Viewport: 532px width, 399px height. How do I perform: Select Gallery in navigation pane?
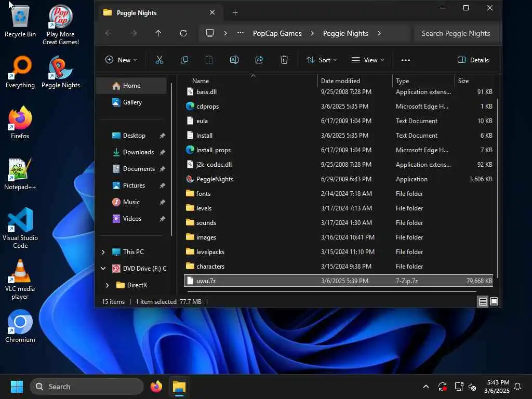coord(132,102)
